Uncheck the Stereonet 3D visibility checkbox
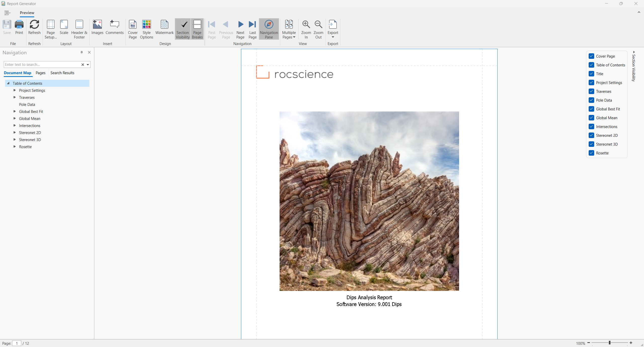The height and width of the screenshot is (347, 644). pyautogui.click(x=591, y=144)
